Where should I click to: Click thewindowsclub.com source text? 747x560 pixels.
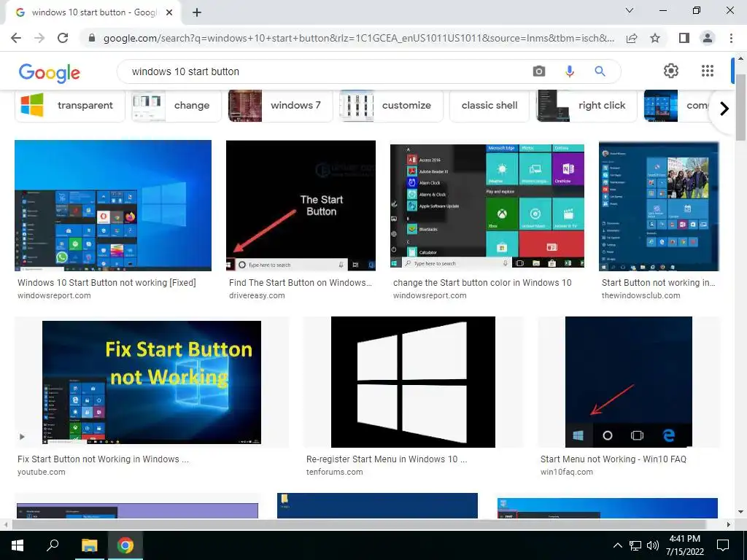pyautogui.click(x=640, y=295)
